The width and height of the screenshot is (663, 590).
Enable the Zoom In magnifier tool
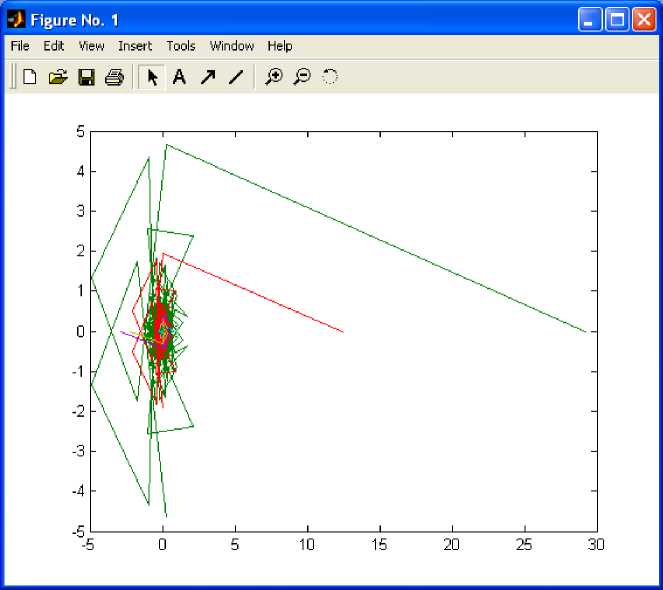coord(273,77)
